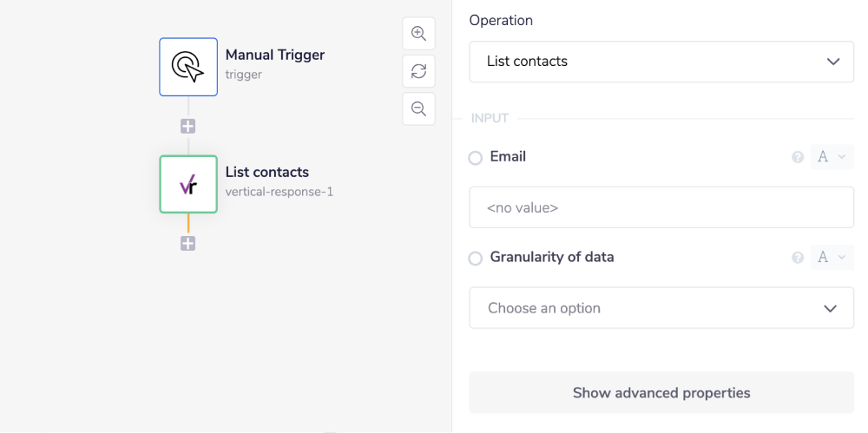Click the Manual Trigger node icon

click(x=188, y=67)
